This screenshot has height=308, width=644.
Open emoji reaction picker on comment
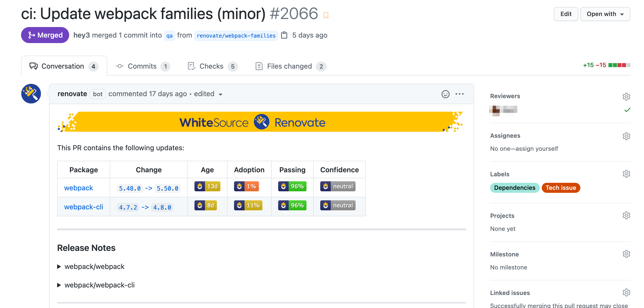tap(445, 94)
